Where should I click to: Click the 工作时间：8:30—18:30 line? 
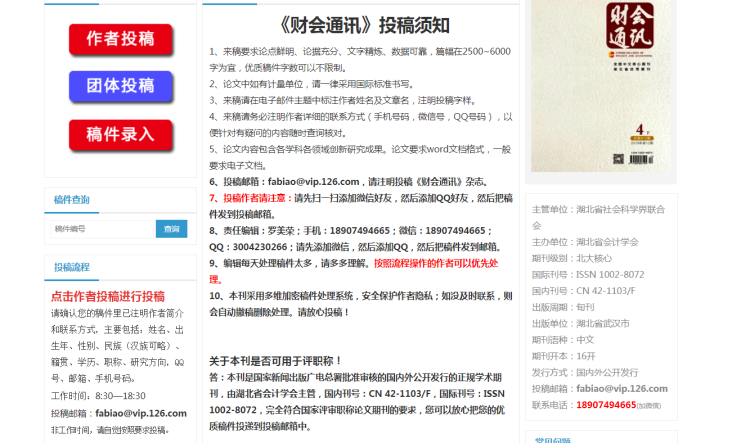click(x=99, y=396)
